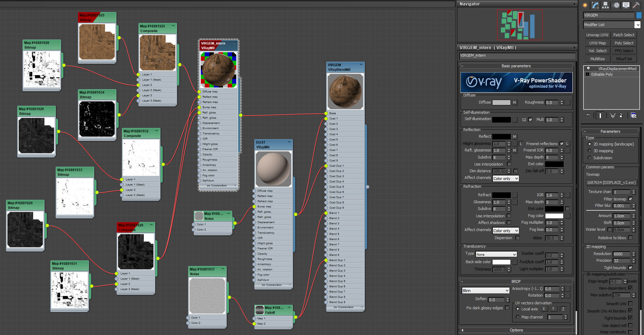This screenshot has height=335, width=644.
Task: Click Refl. glossiness M button
Action: coord(514,150)
